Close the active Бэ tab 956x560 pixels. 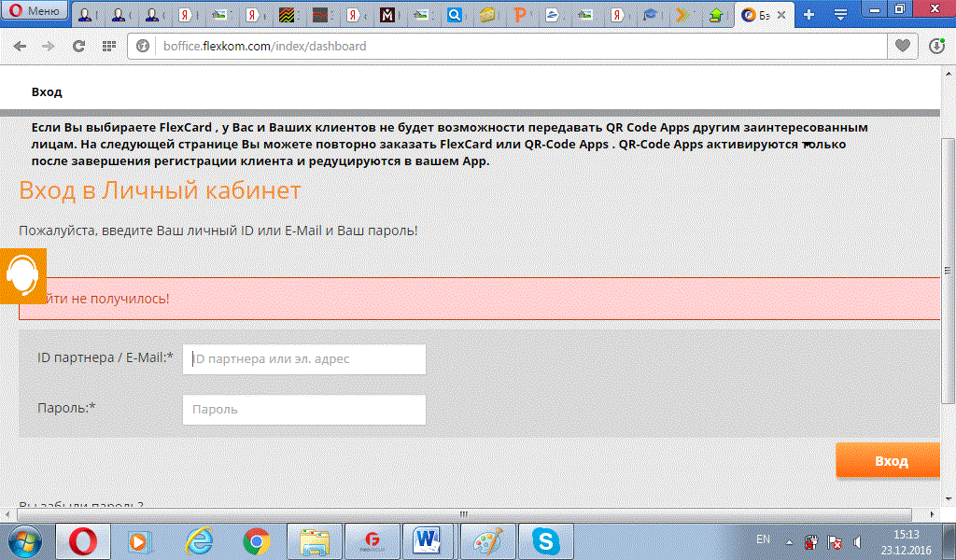click(781, 15)
